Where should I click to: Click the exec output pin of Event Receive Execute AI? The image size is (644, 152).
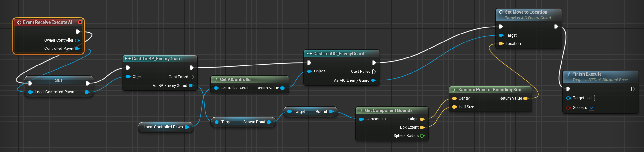click(x=78, y=32)
